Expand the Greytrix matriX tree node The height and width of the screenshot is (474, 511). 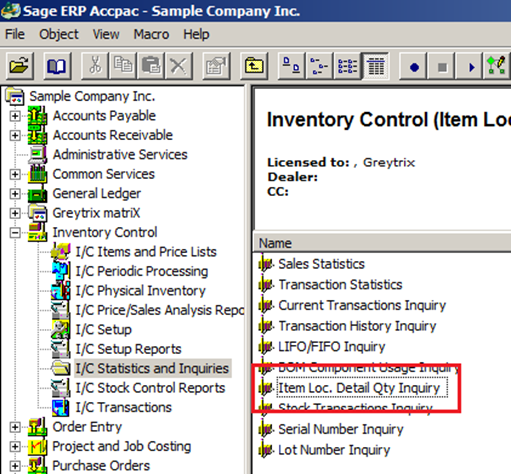(15, 213)
